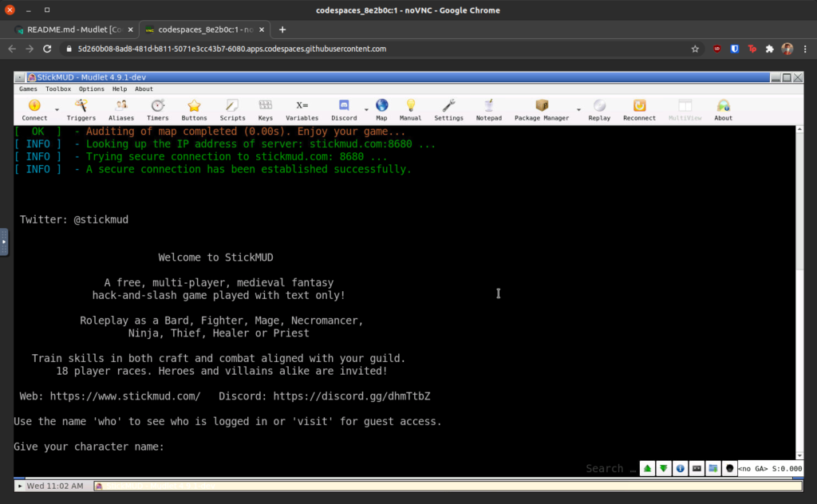Image resolution: width=817 pixels, height=504 pixels.
Task: Open the Options menu
Action: pos(91,89)
